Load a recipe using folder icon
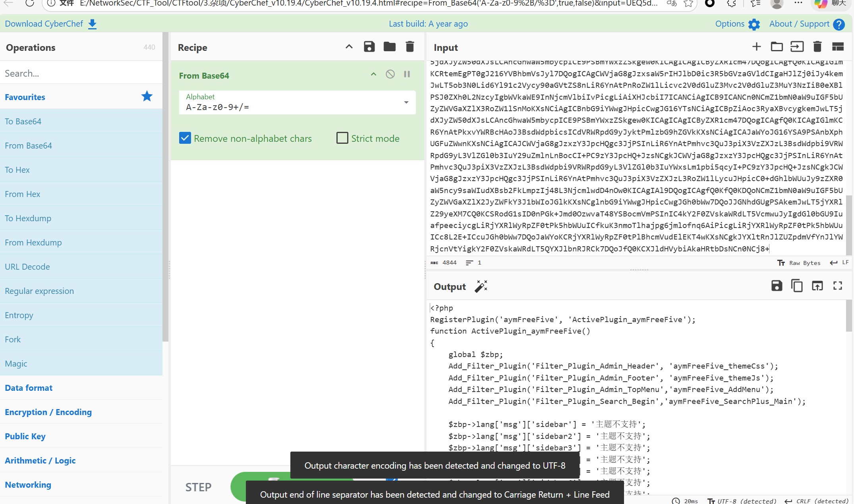854x504 pixels. (x=389, y=47)
